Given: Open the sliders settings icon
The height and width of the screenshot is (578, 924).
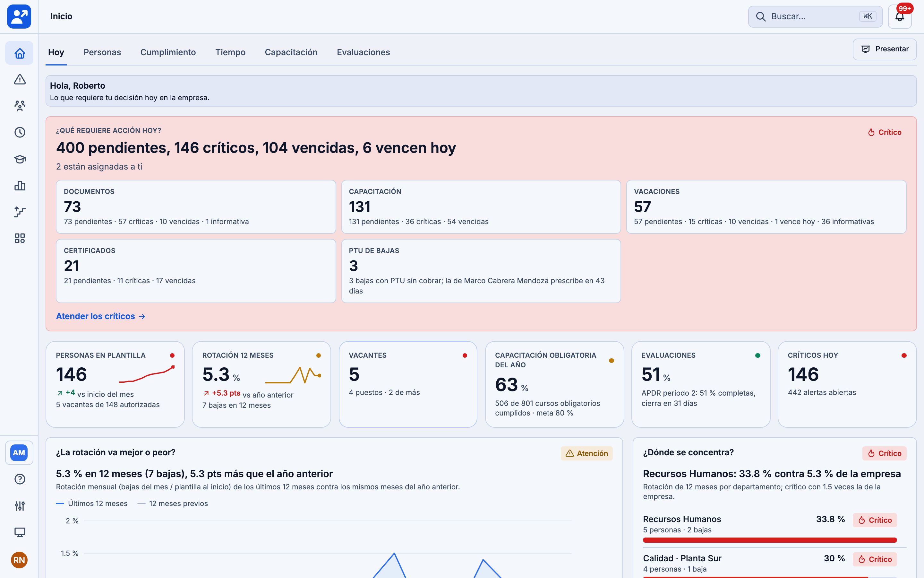Looking at the screenshot, I should point(20,506).
